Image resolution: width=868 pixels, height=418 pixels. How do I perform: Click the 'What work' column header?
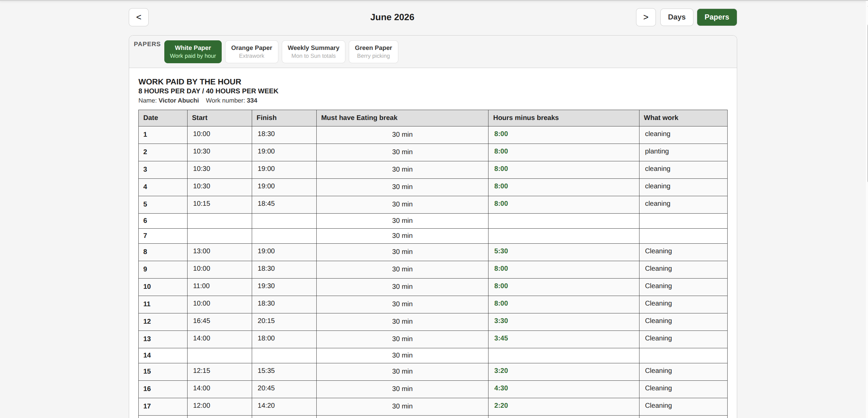point(683,118)
